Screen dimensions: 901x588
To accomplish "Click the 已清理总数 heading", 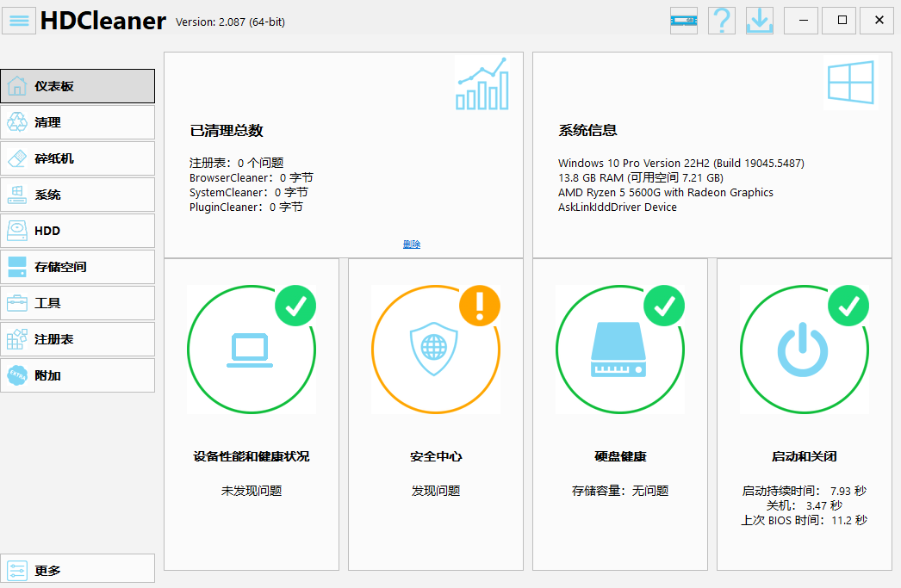I will click(x=227, y=131).
